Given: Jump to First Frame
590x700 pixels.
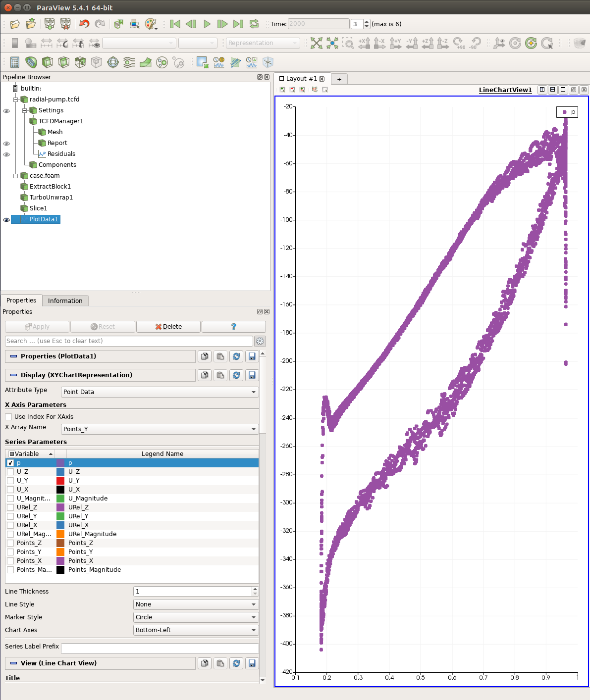Looking at the screenshot, I should 175,24.
